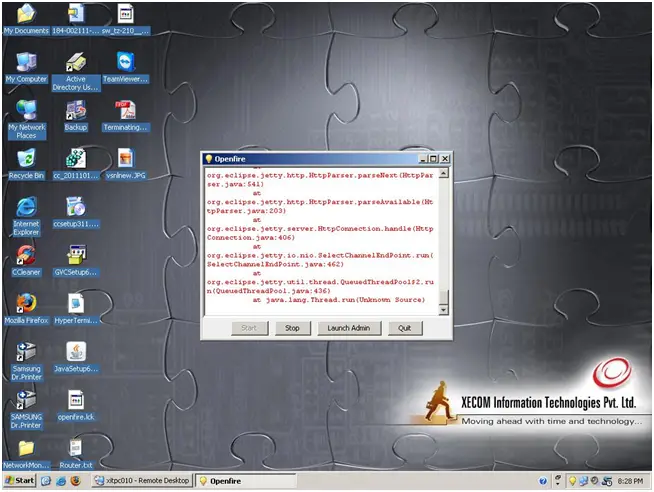Click the Openfire log scrollbar thumb
The image size is (654, 492).
click(444, 296)
